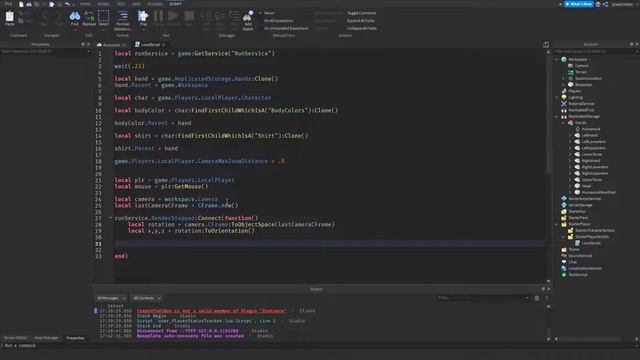
Task: Click the Run a command bar
Action: click(x=320, y=346)
